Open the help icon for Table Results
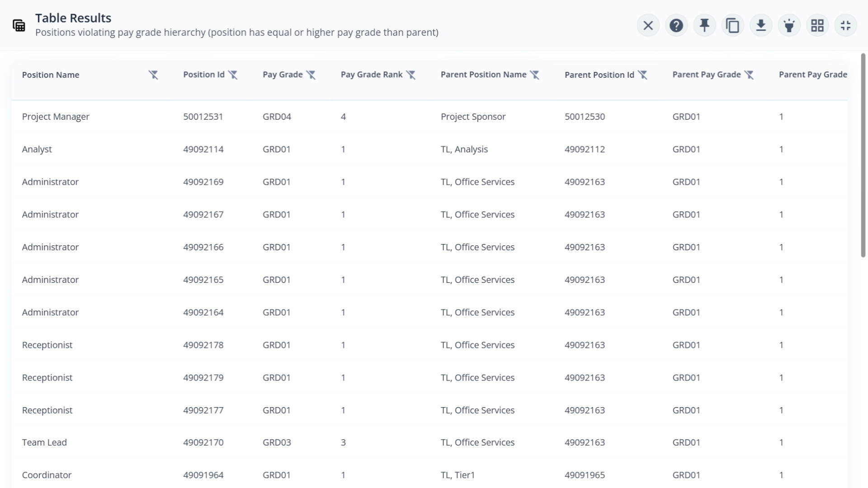868x488 pixels. click(x=676, y=25)
